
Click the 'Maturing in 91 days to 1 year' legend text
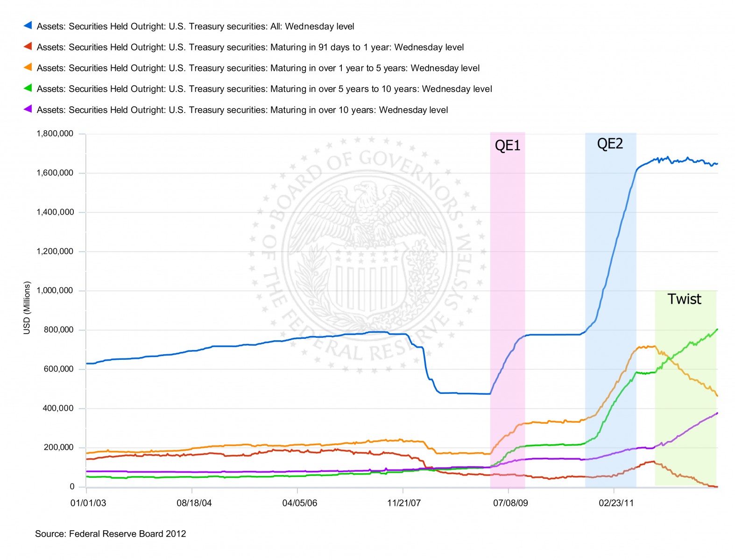pos(250,47)
